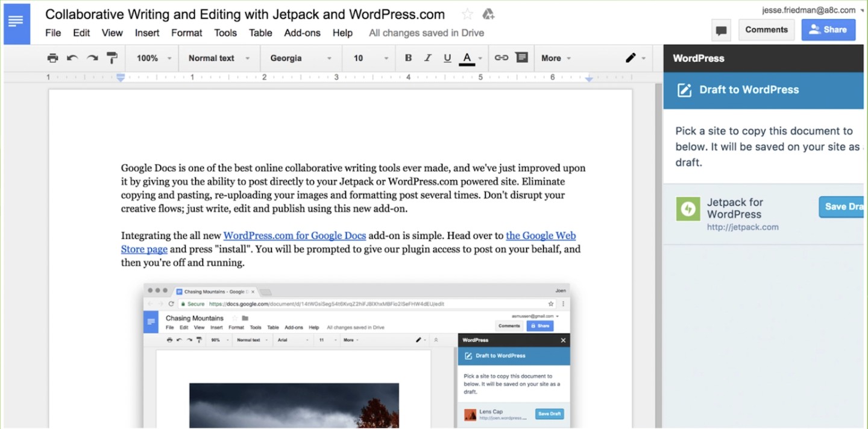Click the print icon in toolbar

[x=53, y=58]
